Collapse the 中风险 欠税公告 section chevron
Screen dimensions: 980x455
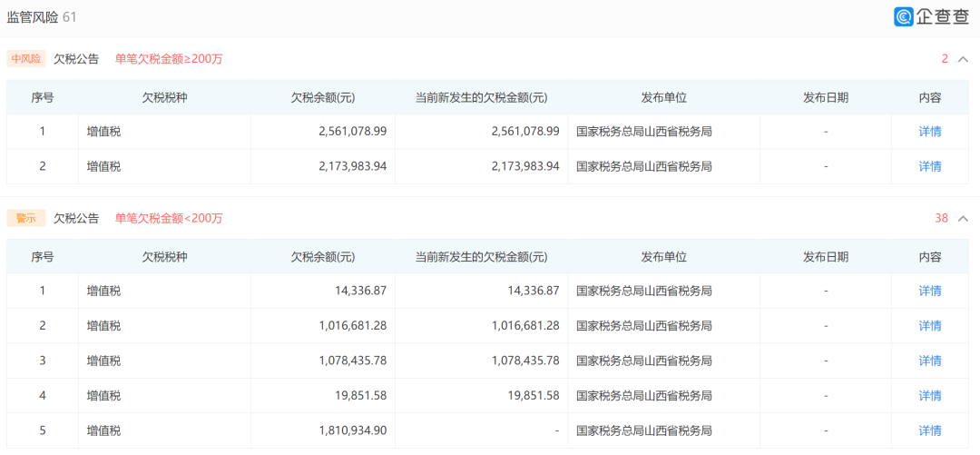[x=963, y=59]
